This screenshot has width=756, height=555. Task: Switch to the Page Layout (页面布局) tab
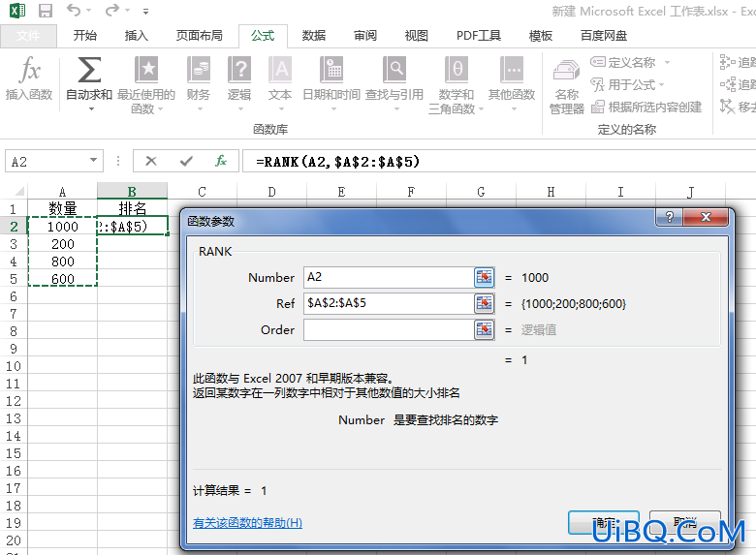click(x=199, y=36)
